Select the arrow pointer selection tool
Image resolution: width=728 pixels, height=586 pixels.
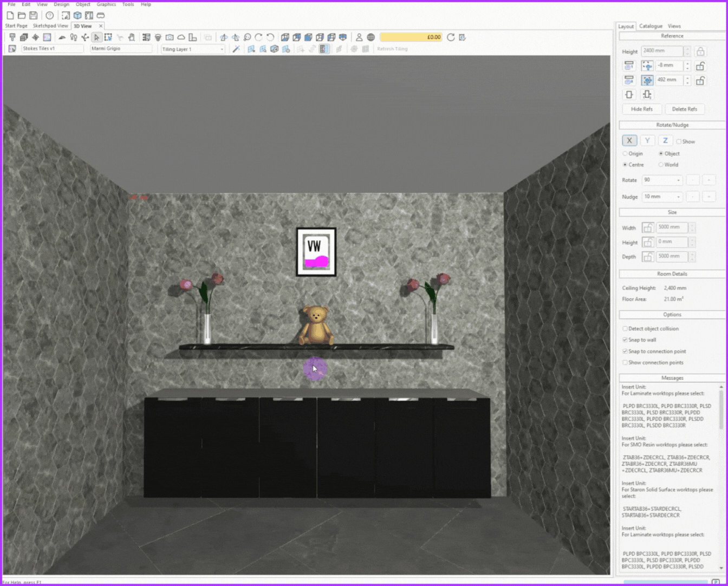point(96,37)
